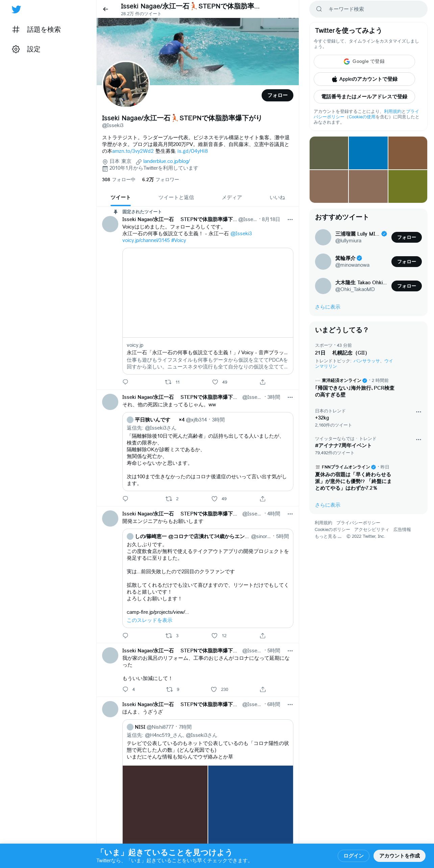The image size is (434, 868).
Task: Follow 大木隆生 Takao Ohki
Action: (406, 286)
